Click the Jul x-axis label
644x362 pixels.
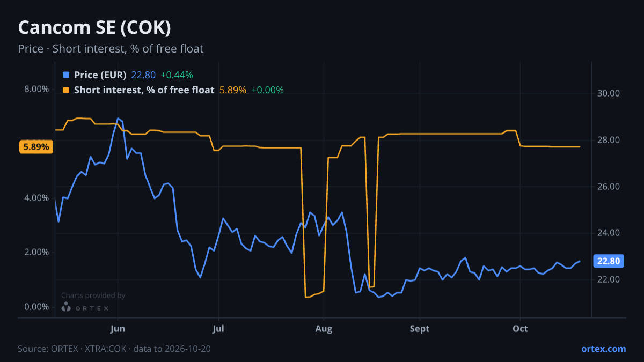point(218,329)
